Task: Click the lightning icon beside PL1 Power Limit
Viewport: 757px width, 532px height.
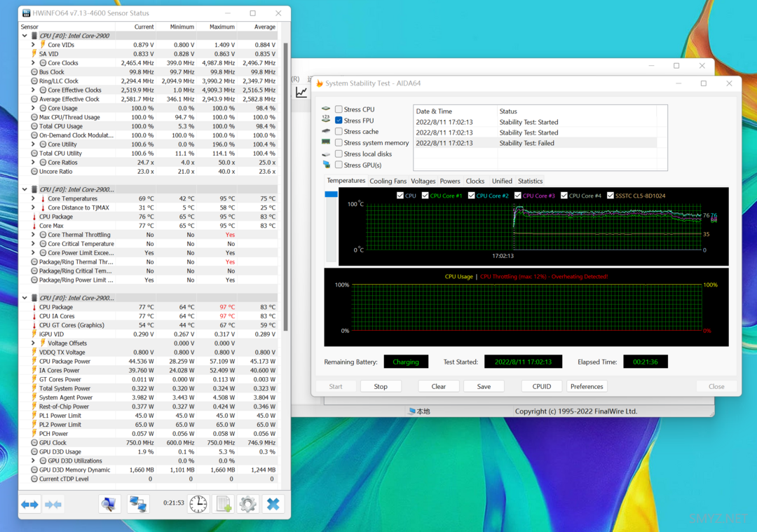Action: (x=34, y=416)
